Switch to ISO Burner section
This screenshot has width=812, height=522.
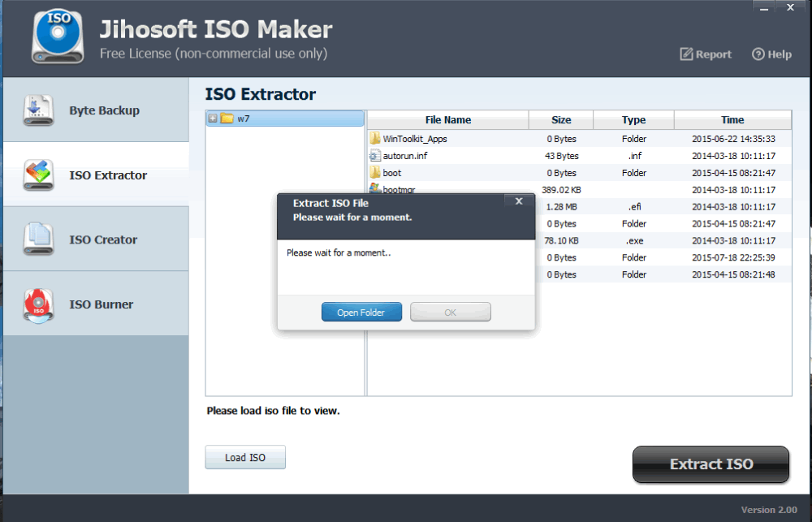point(96,304)
